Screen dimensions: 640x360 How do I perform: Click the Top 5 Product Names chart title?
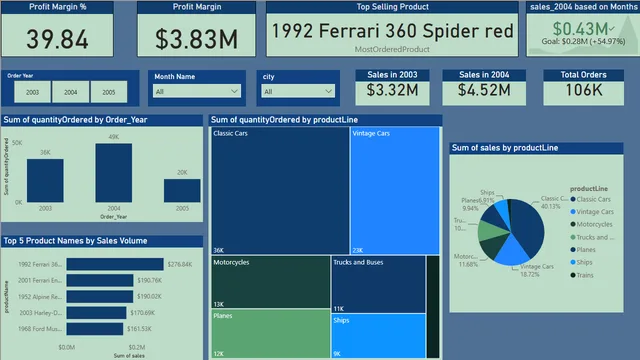pos(76,241)
